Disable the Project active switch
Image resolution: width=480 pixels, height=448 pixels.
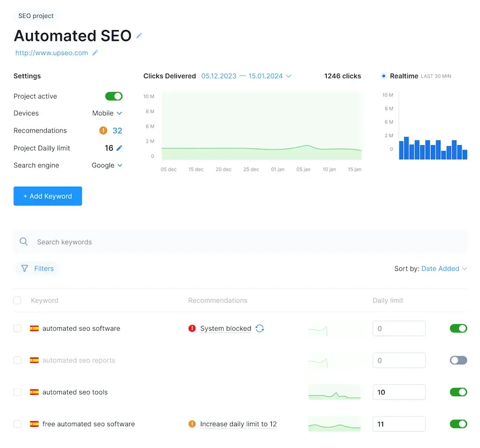[113, 96]
